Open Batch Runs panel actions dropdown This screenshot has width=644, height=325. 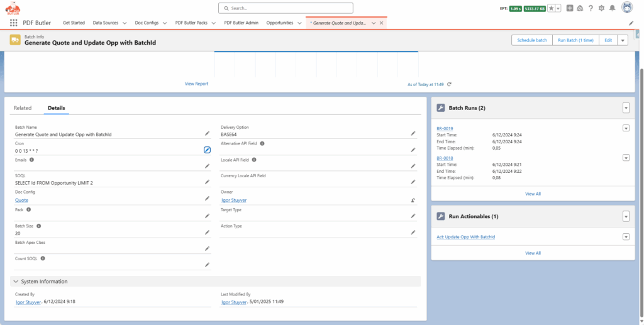[626, 108]
